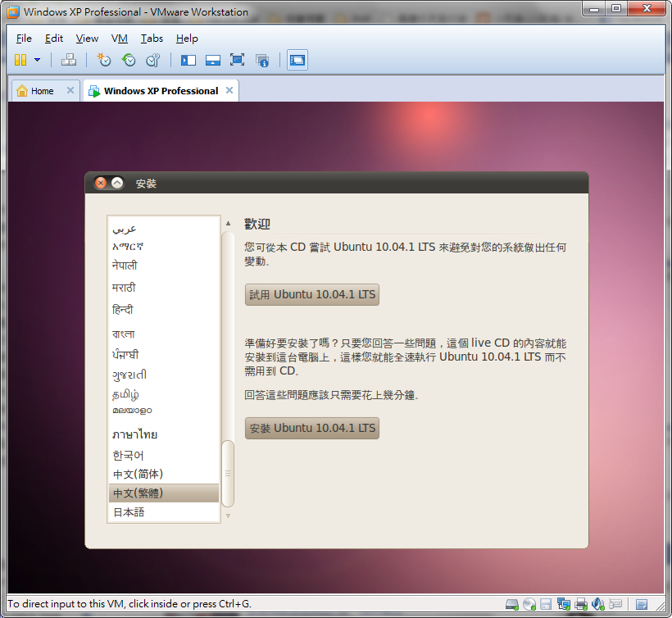Screen dimensions: 672x618
Task: Select the Amharic language entry
Action: click(x=164, y=247)
